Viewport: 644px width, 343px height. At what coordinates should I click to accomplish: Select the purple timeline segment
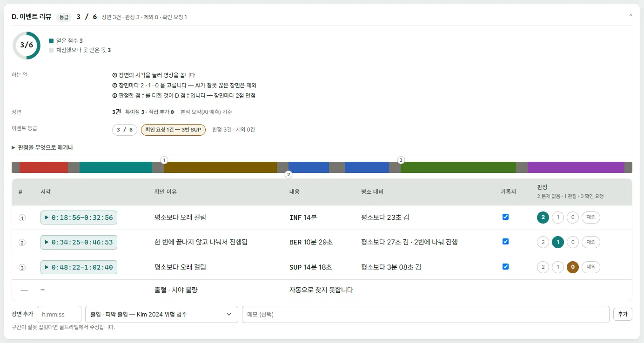(576, 167)
